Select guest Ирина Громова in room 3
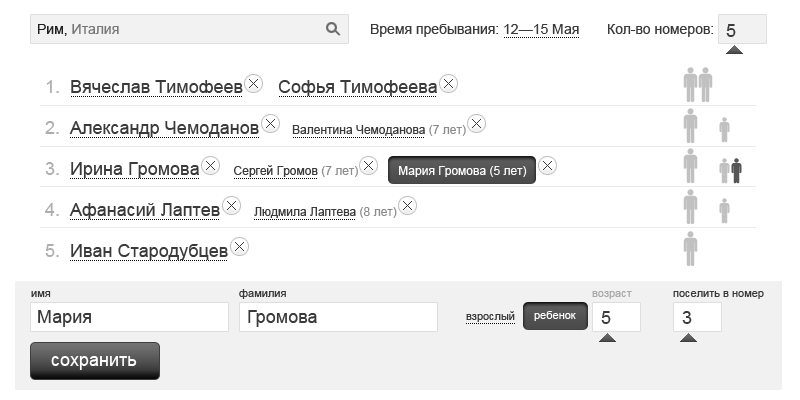This screenshot has height=400, width=800. [x=134, y=169]
